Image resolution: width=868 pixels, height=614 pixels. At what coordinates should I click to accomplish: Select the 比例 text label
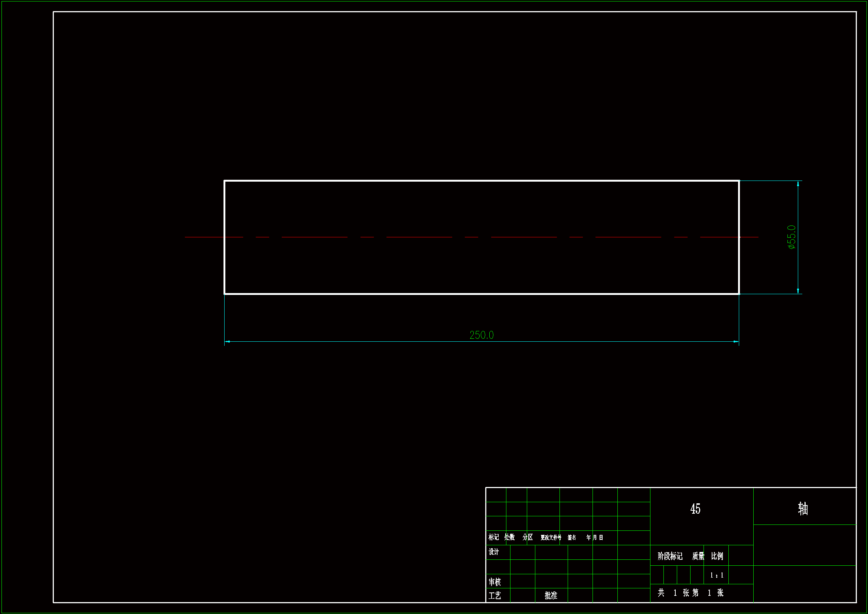click(x=717, y=556)
